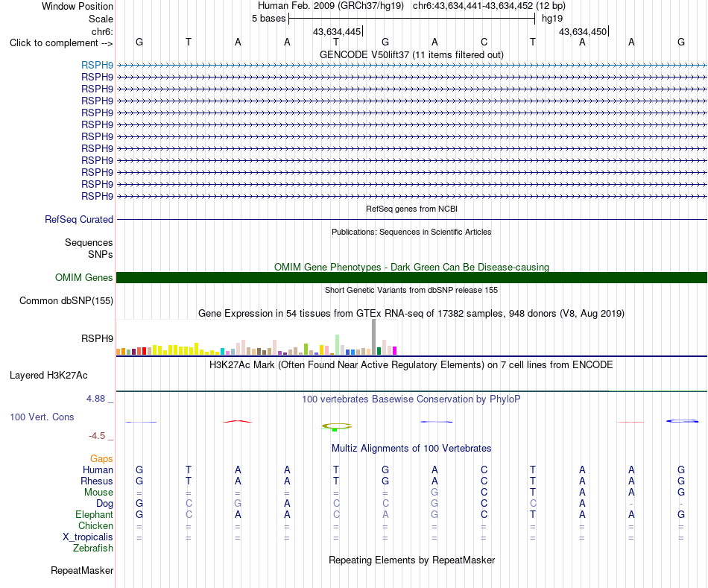Select the Mouse species label

98,493
